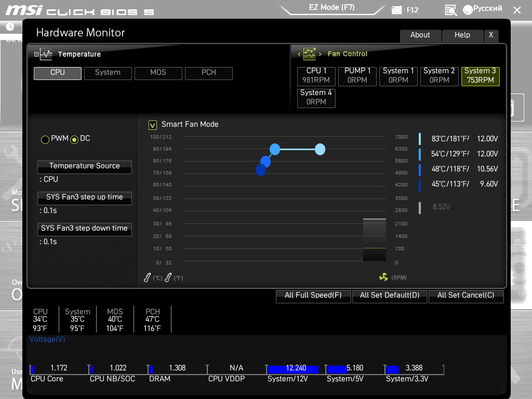532x399 pixels.
Task: Select the DC radio button
Action: coord(74,139)
